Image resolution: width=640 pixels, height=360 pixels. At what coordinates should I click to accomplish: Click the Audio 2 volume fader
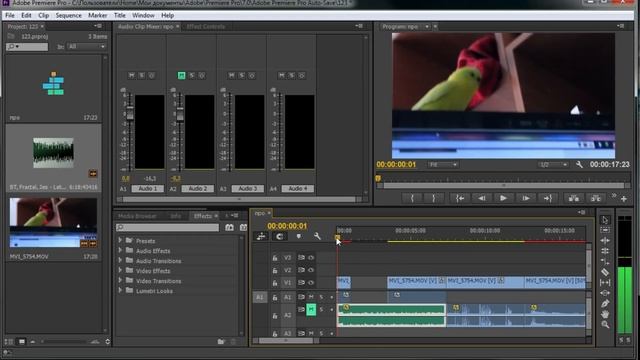click(180, 116)
